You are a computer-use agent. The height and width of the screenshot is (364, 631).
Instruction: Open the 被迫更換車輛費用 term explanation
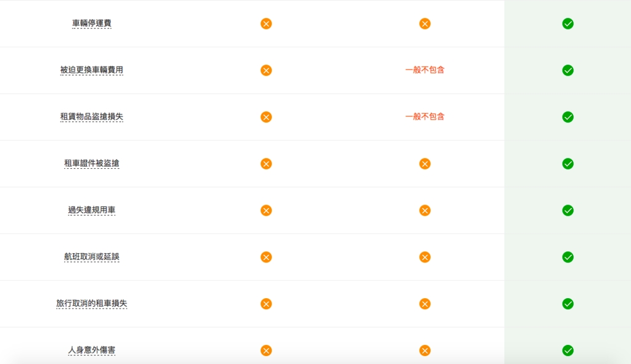[x=92, y=70]
